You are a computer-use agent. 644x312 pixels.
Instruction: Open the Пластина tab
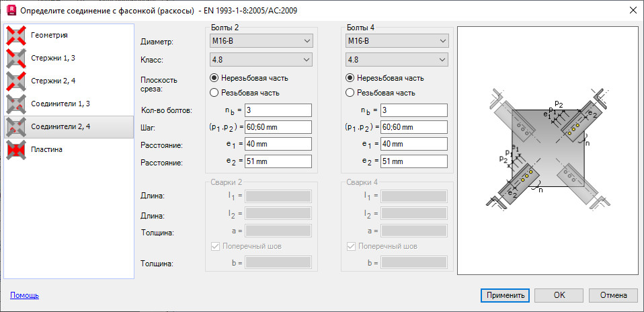[x=69, y=150]
